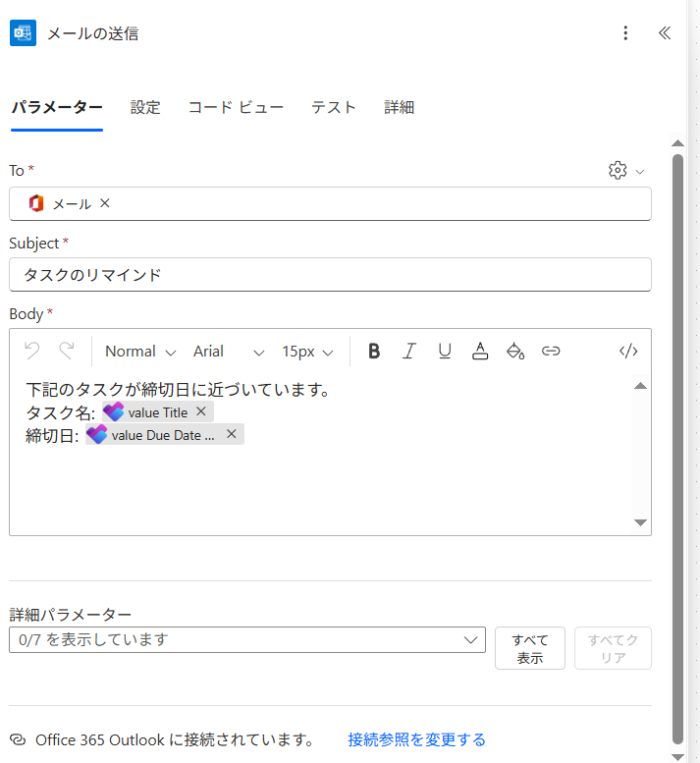Toggle italic formatting
This screenshot has width=700, height=763.
409,351
